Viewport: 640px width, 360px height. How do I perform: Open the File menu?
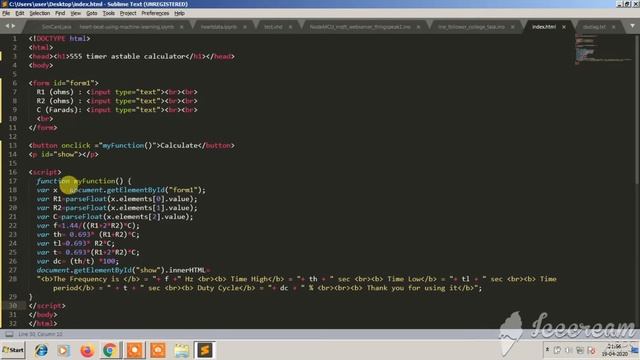pos(6,13)
